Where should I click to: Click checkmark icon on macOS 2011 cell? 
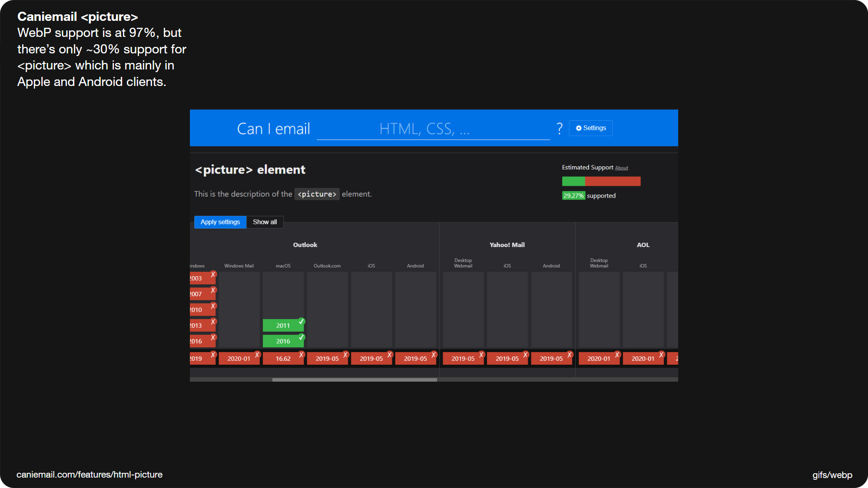click(301, 322)
